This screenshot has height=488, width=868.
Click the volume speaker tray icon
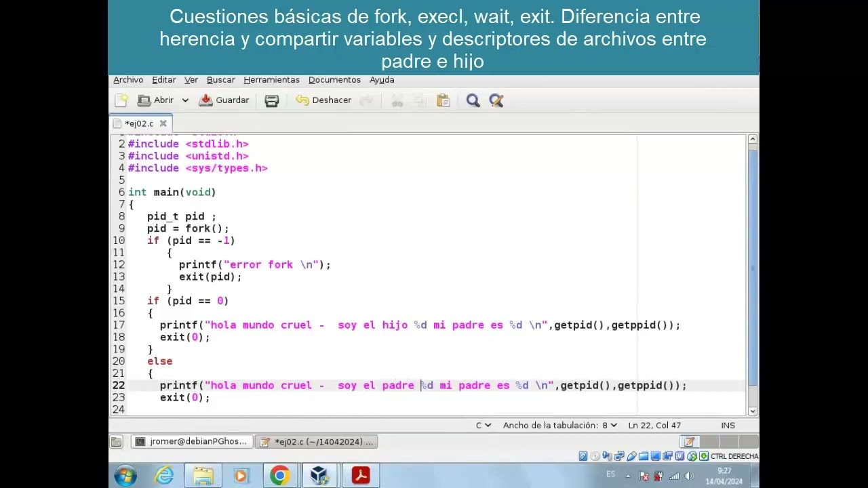point(689,476)
